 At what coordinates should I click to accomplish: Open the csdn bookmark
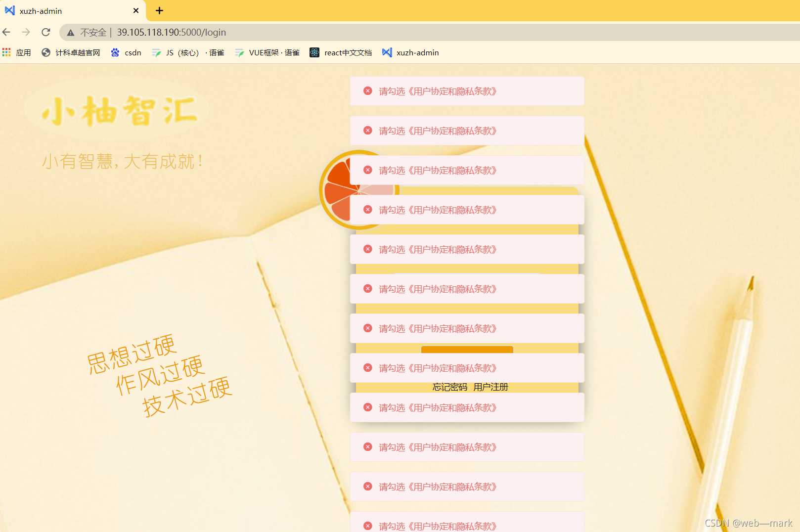click(x=126, y=52)
